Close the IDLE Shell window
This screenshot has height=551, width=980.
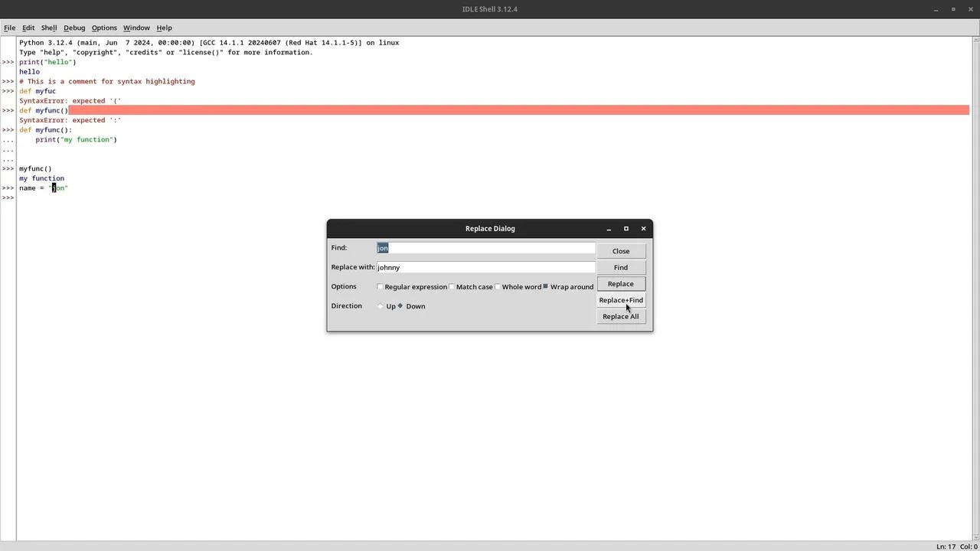click(971, 9)
